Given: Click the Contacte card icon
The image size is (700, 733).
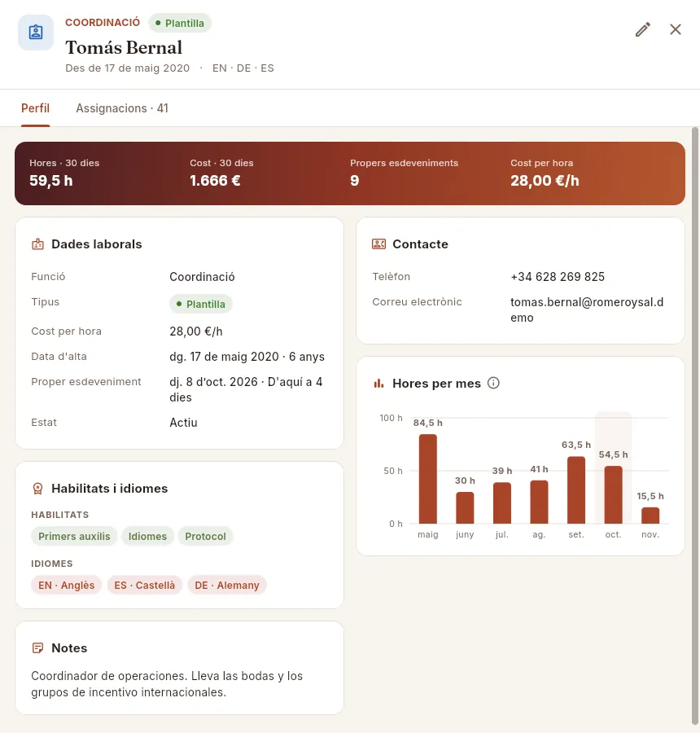Looking at the screenshot, I should [x=378, y=244].
